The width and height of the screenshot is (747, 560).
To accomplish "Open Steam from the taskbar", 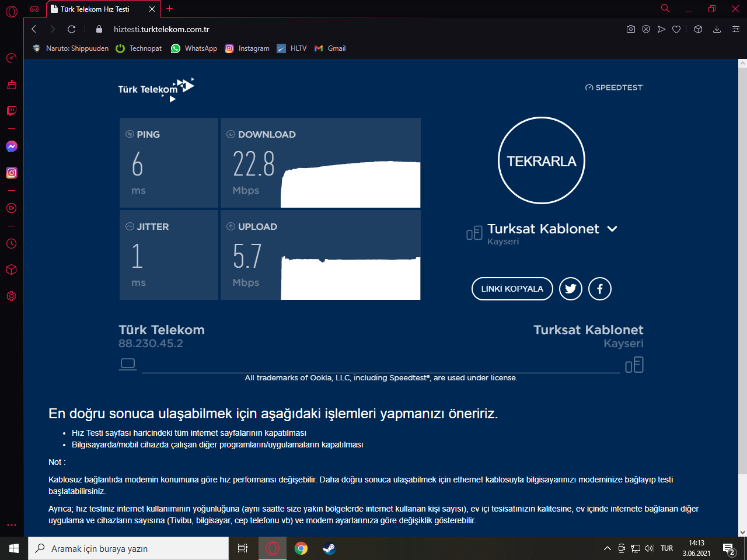I will [x=329, y=548].
